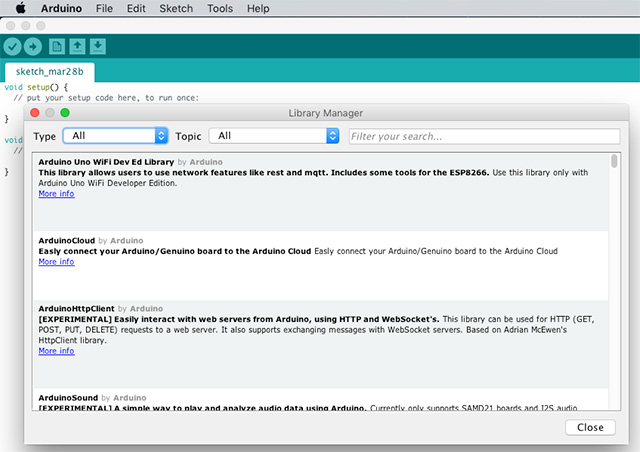Open the Sketch menu
The image size is (640, 452).
pyautogui.click(x=176, y=8)
